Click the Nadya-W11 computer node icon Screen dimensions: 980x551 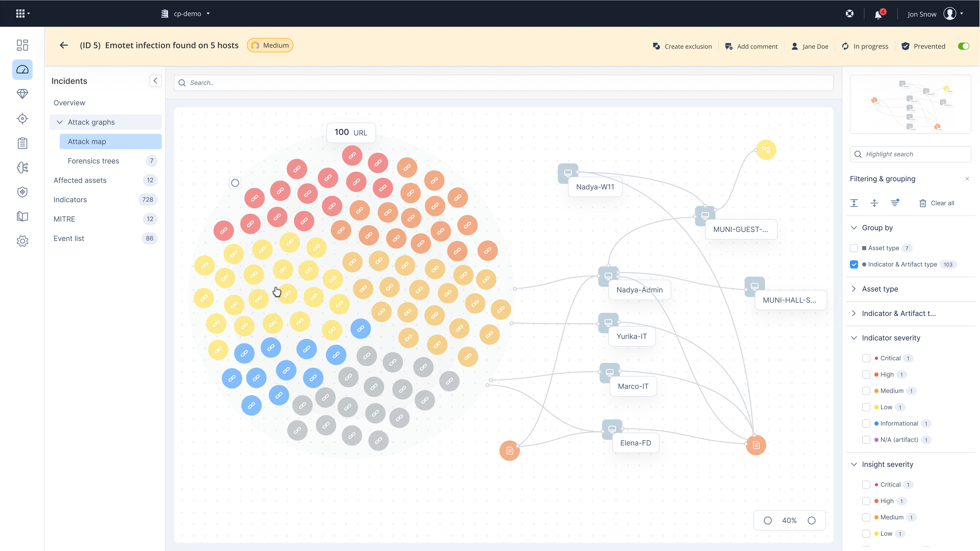(568, 173)
